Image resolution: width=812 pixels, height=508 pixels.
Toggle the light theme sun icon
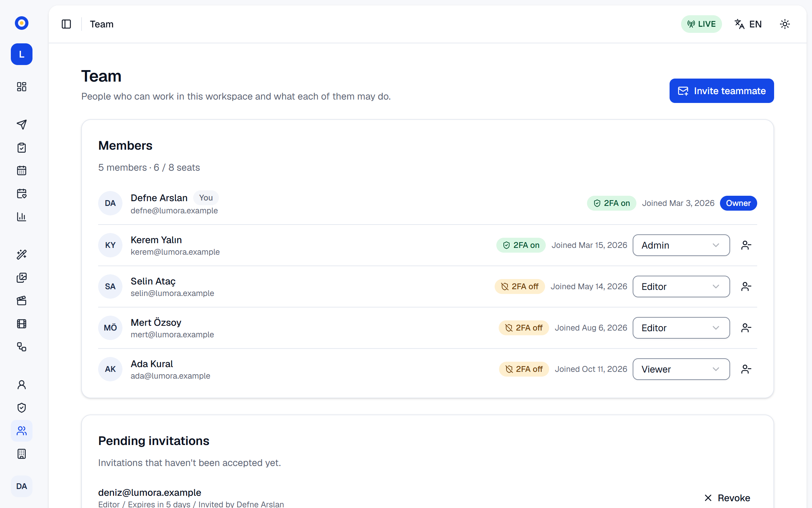pyautogui.click(x=785, y=24)
